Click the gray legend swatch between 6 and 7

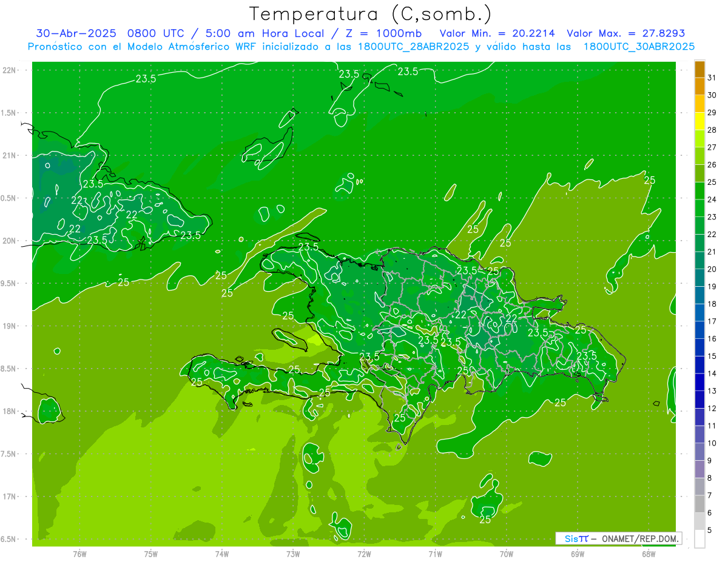699,504
